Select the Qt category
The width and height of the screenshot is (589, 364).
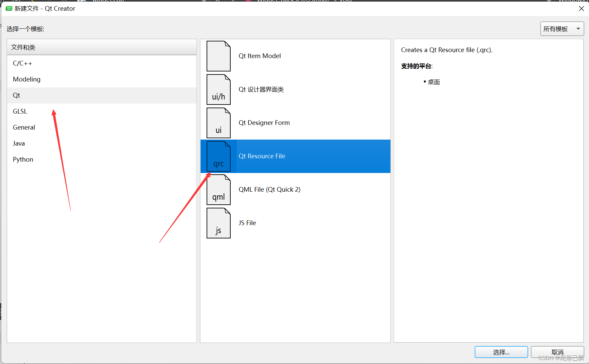click(102, 96)
